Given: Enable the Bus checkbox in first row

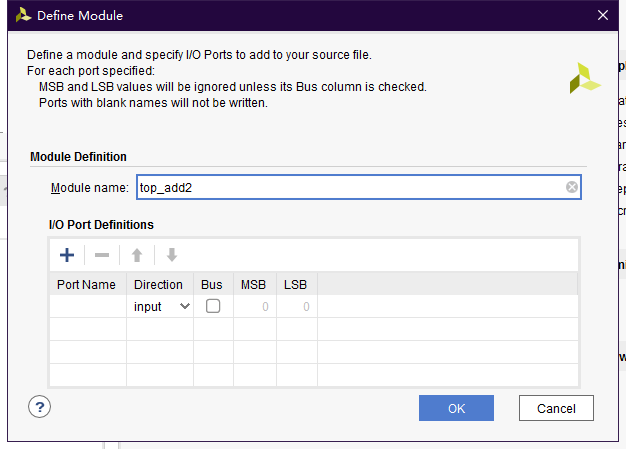Looking at the screenshot, I should (x=213, y=307).
